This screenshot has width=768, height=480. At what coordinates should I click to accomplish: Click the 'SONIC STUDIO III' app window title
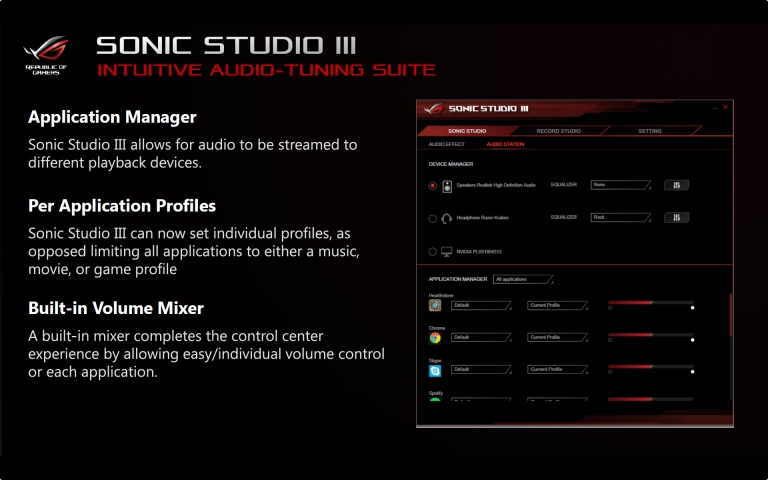coord(488,108)
